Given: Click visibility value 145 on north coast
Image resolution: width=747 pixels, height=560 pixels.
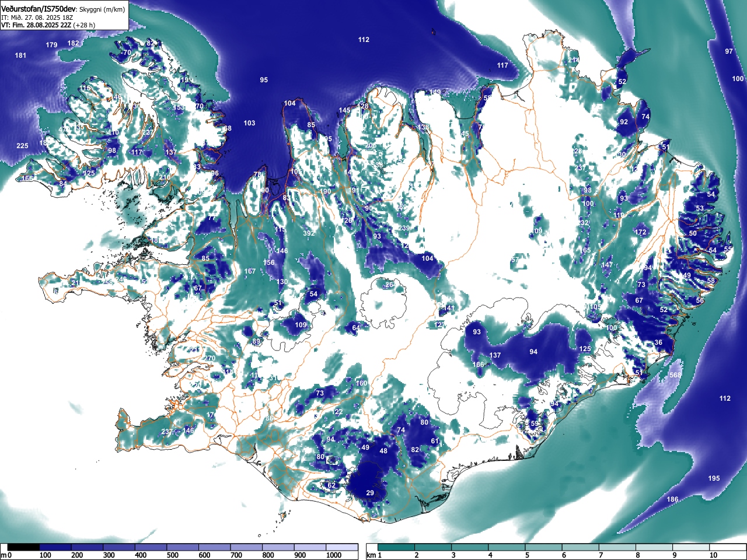Looking at the screenshot, I should click(x=345, y=110).
